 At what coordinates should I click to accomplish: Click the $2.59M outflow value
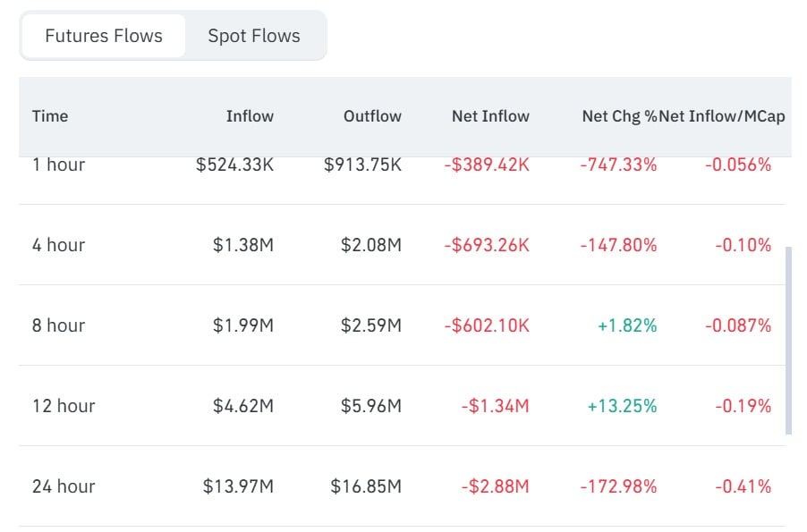click(371, 325)
